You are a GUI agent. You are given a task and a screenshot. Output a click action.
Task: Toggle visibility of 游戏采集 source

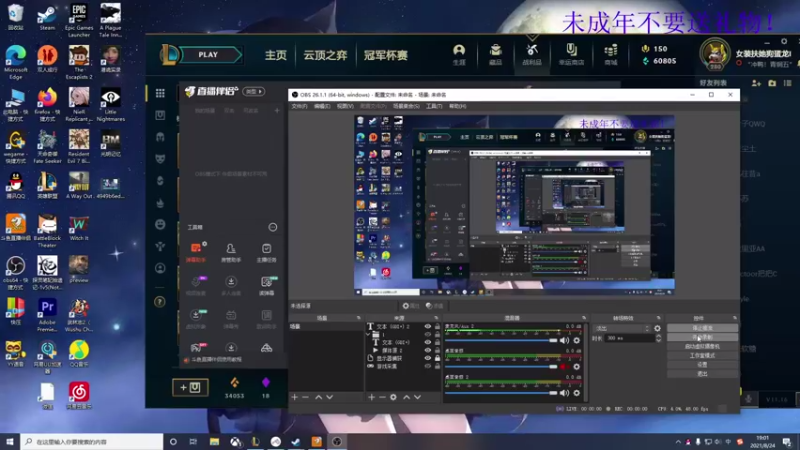[x=428, y=366]
